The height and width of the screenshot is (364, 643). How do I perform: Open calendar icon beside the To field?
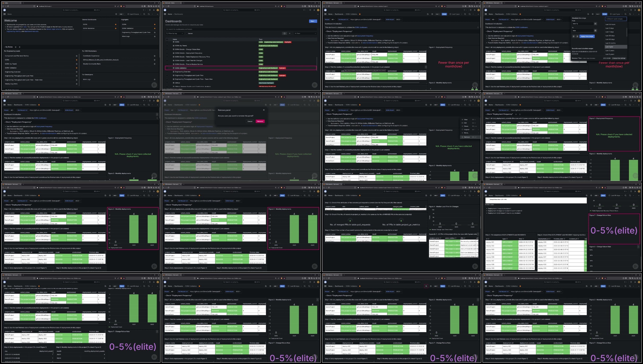[x=595, y=30]
